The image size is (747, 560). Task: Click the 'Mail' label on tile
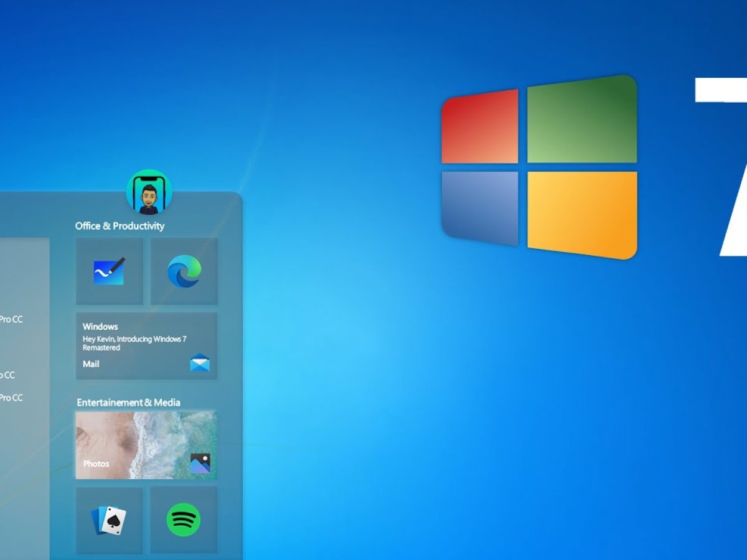point(91,364)
